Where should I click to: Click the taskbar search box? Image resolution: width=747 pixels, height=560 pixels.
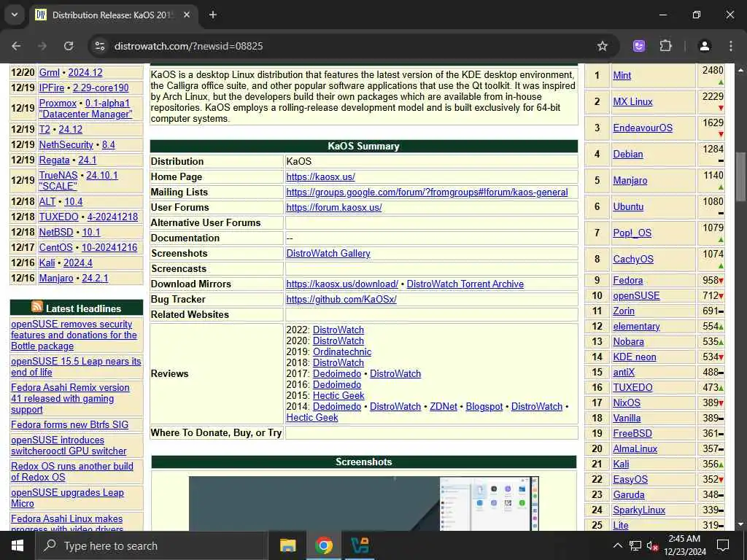coord(152,545)
